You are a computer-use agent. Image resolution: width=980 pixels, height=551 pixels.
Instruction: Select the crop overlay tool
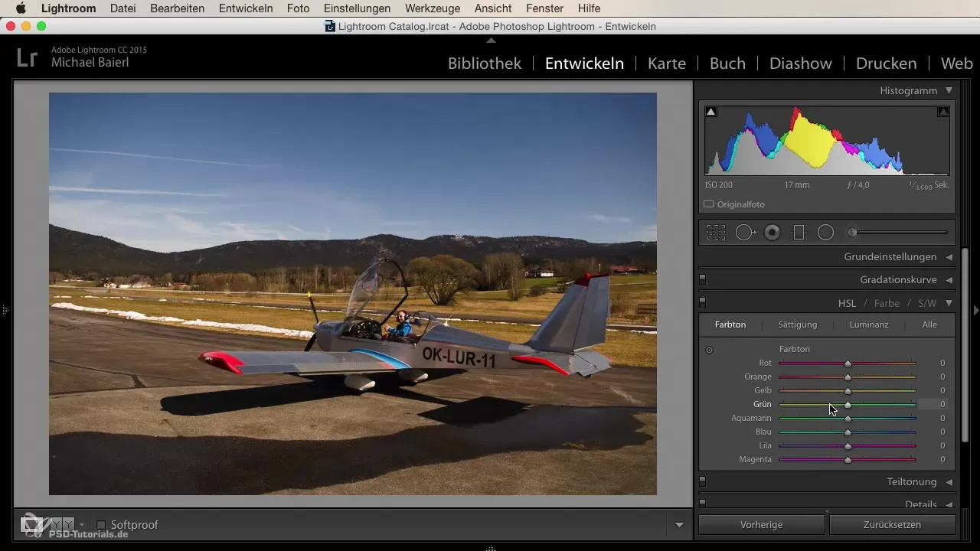coord(716,233)
